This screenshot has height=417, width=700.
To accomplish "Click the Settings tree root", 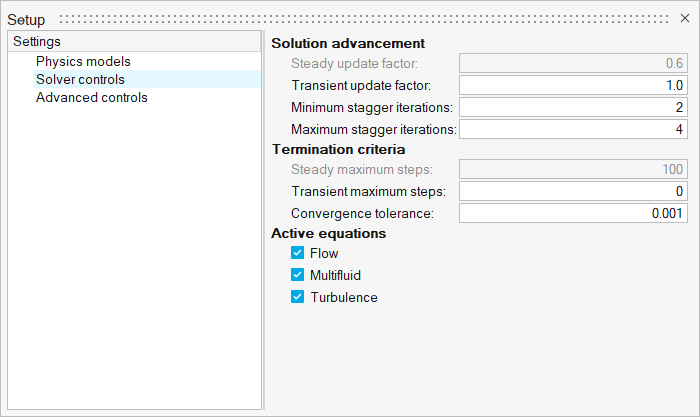I will (x=37, y=42).
